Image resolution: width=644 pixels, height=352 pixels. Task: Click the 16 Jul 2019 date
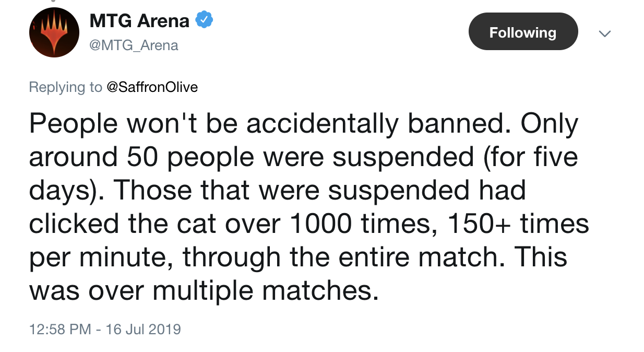coord(143,330)
